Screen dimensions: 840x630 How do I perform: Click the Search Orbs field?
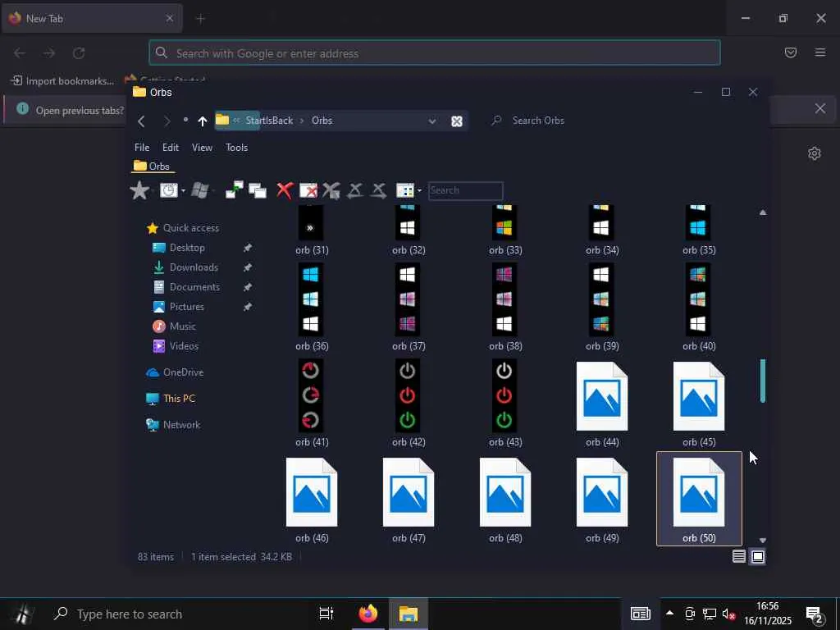pos(538,121)
